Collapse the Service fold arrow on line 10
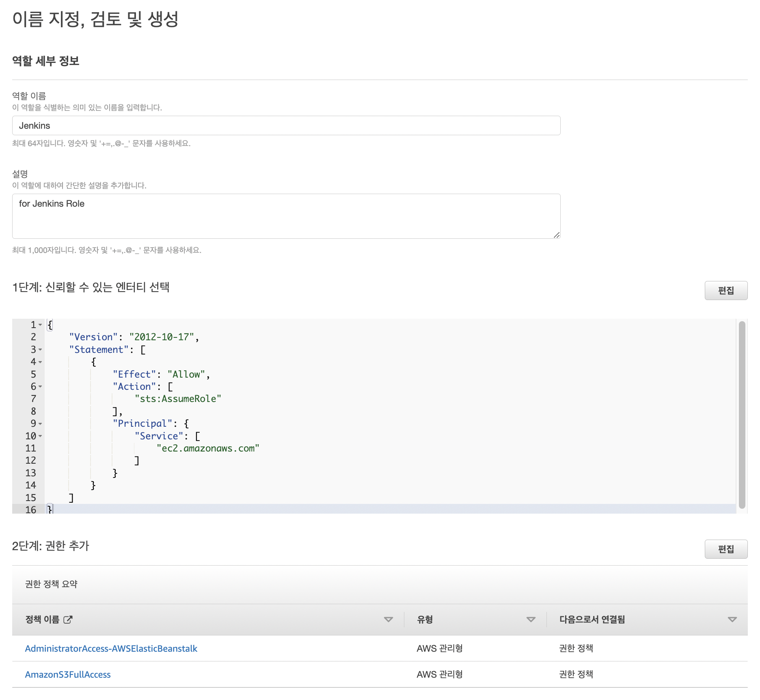The width and height of the screenshot is (760, 700). 40,436
